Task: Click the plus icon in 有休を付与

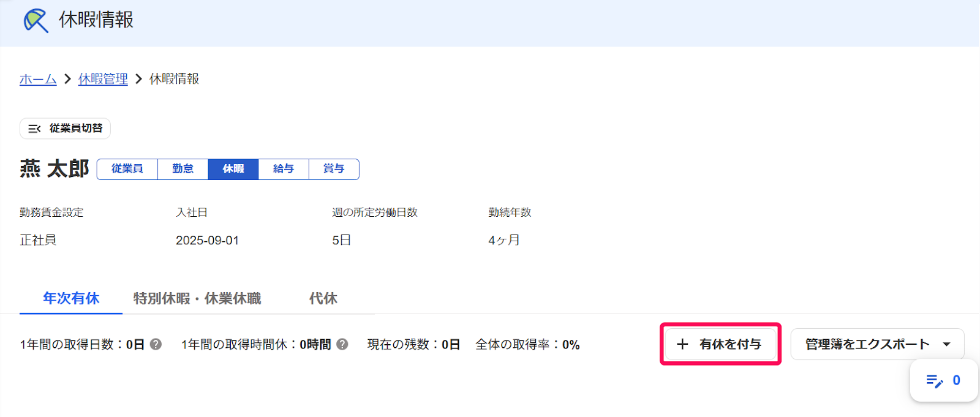Action: click(682, 344)
